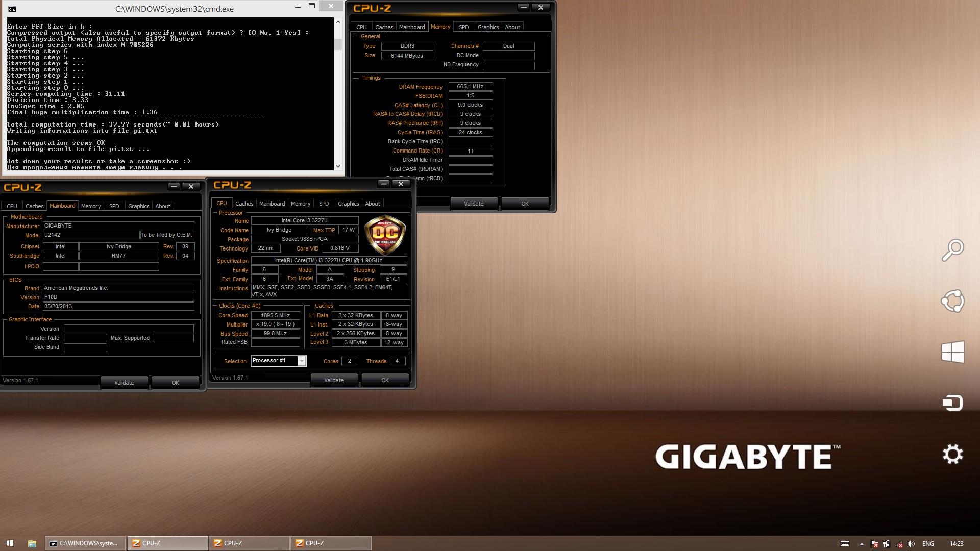Viewport: 980px width, 551px height.
Task: Maximize the cmd.exe window
Action: (x=312, y=7)
